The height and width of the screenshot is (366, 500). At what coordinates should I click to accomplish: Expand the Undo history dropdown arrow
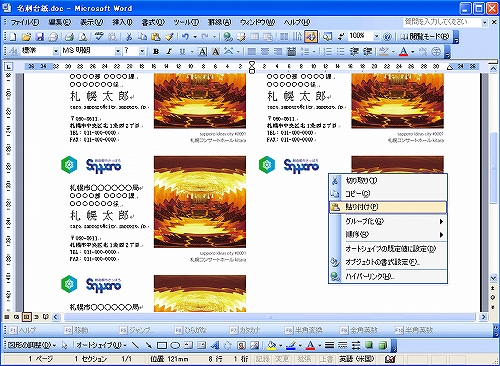(195, 37)
